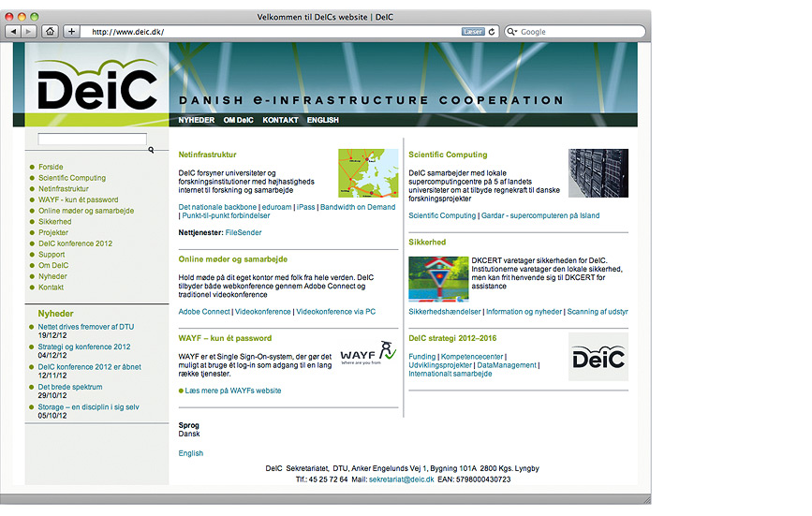
Task: Open the NYHEDER menu item
Action: [x=197, y=120]
